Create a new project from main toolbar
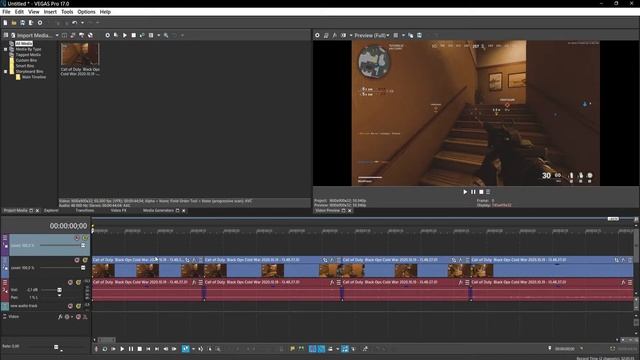Image resolution: width=640 pixels, height=360 pixels. click(x=5, y=23)
